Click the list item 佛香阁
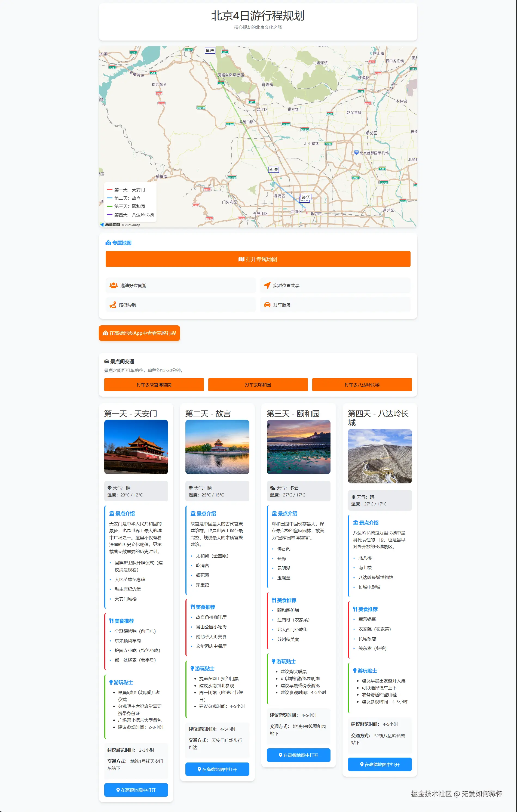 (284, 549)
